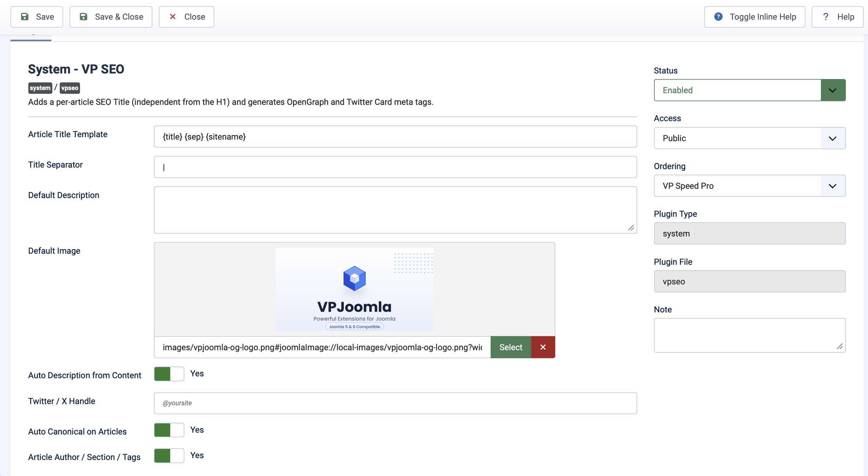Click the Save & Close button
868x476 pixels.
tap(111, 17)
